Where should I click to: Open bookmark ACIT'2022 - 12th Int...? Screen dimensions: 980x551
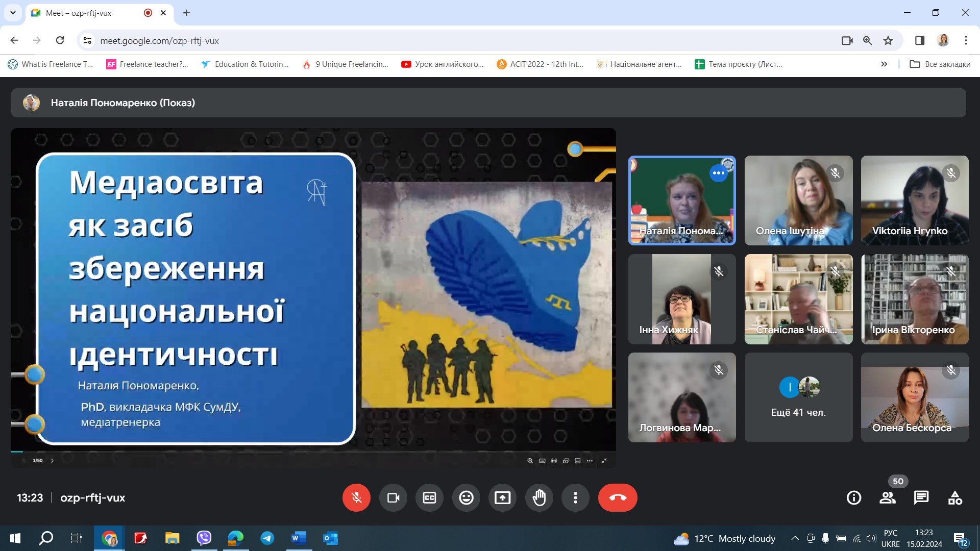pos(540,64)
